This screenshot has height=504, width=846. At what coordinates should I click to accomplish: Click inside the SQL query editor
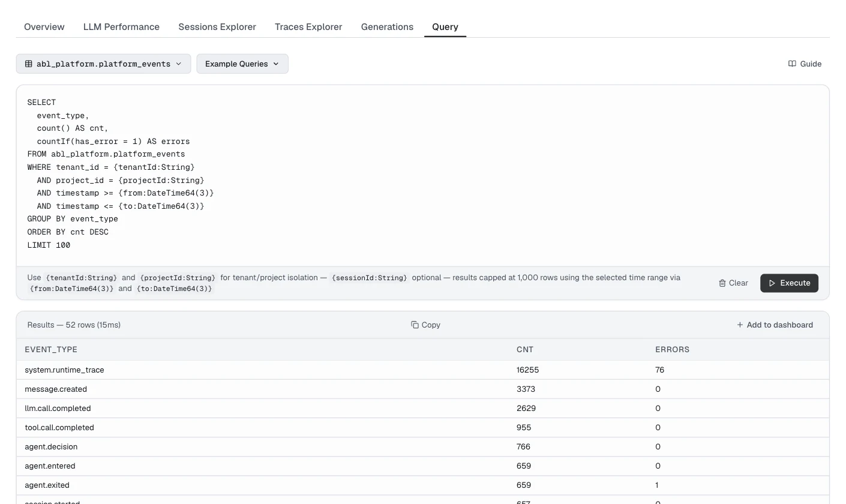point(422,176)
